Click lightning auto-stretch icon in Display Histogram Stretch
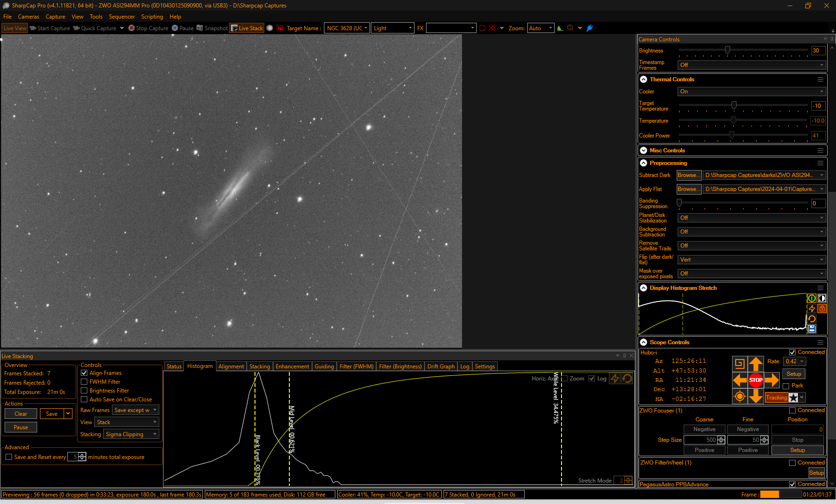The width and height of the screenshot is (836, 504). click(812, 308)
